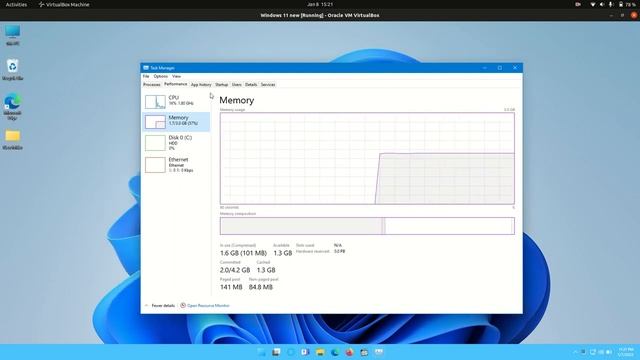
Task: Click the Memory usage graph
Action: (x=367, y=158)
